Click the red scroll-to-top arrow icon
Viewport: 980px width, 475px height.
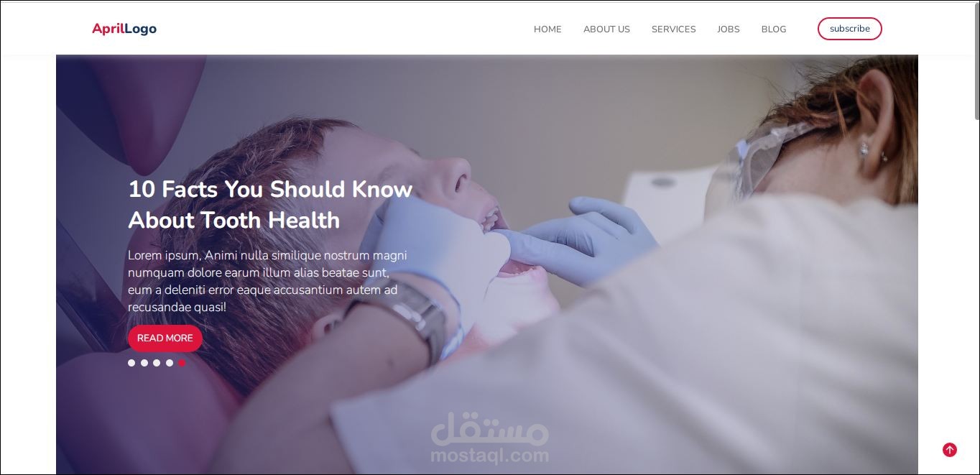tap(949, 450)
